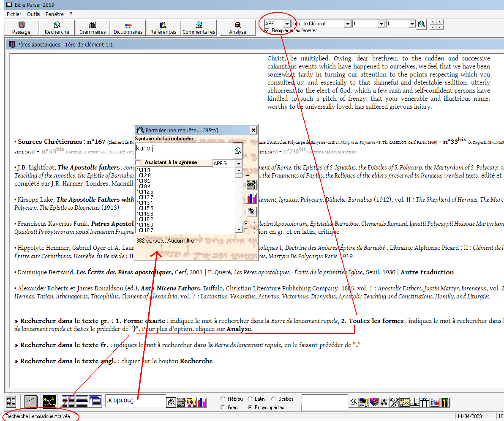Screen dimensions: 504x421
Task: Click the yellow-pink pattern icon in quick bar
Action: 191,402
